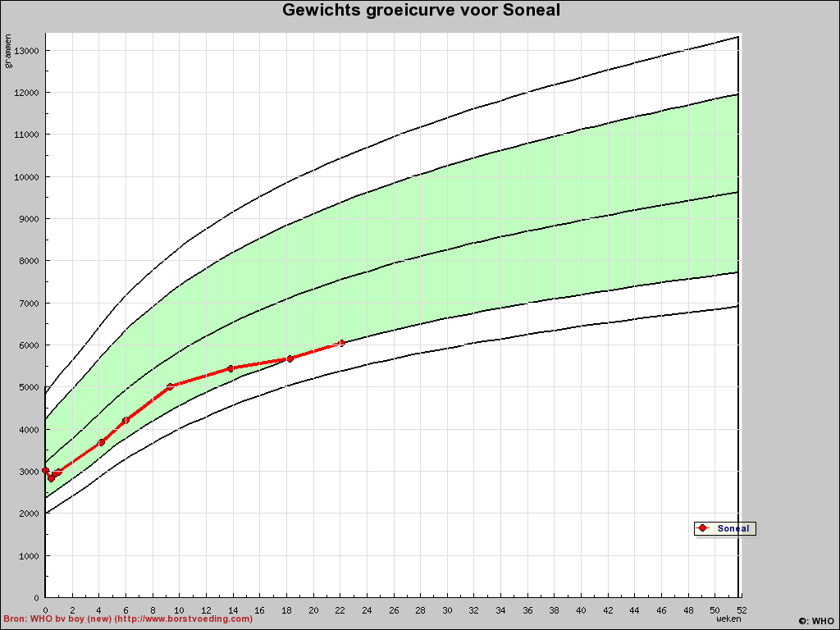840x630 pixels.
Task: Select the 5000 gram data point near week 9
Action: coord(170,386)
